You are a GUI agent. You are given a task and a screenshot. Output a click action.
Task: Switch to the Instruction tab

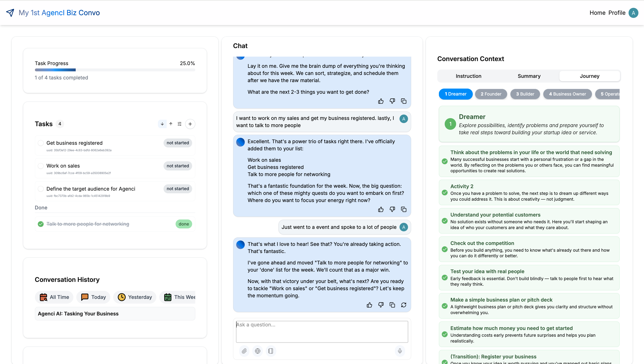(468, 76)
